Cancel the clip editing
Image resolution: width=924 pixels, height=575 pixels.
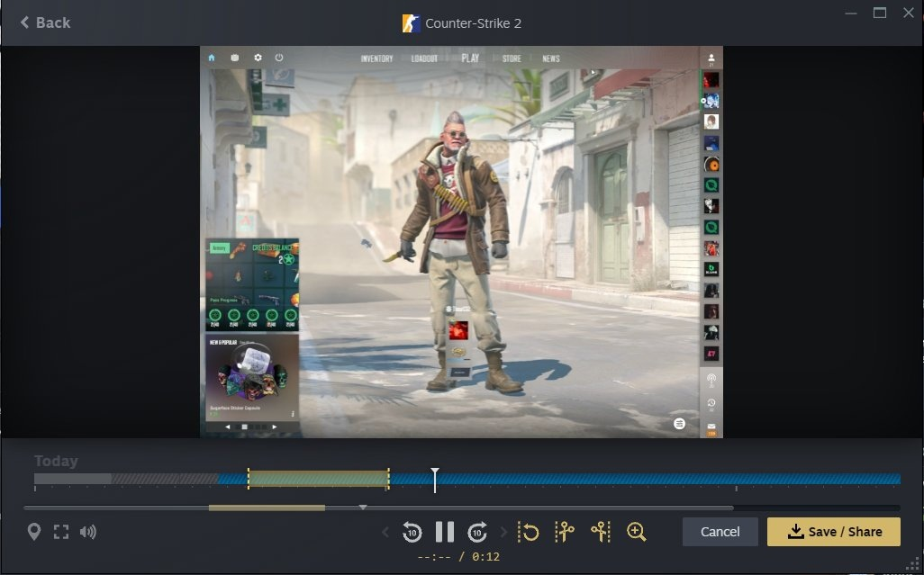pos(720,532)
